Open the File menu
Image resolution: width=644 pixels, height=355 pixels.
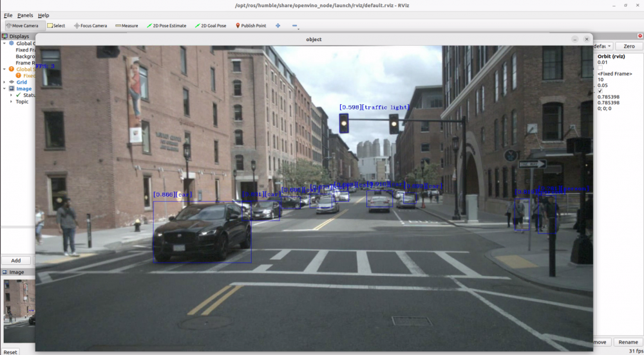[x=8, y=15]
